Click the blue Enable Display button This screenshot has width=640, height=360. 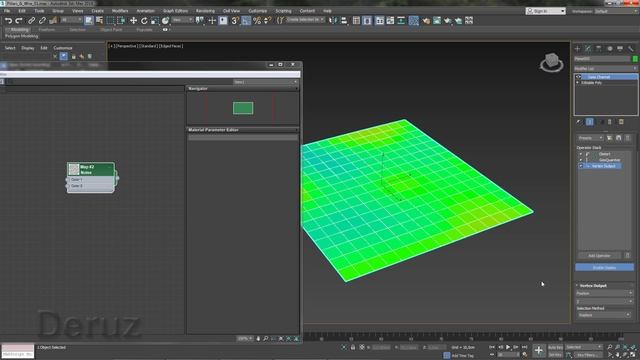point(604,267)
